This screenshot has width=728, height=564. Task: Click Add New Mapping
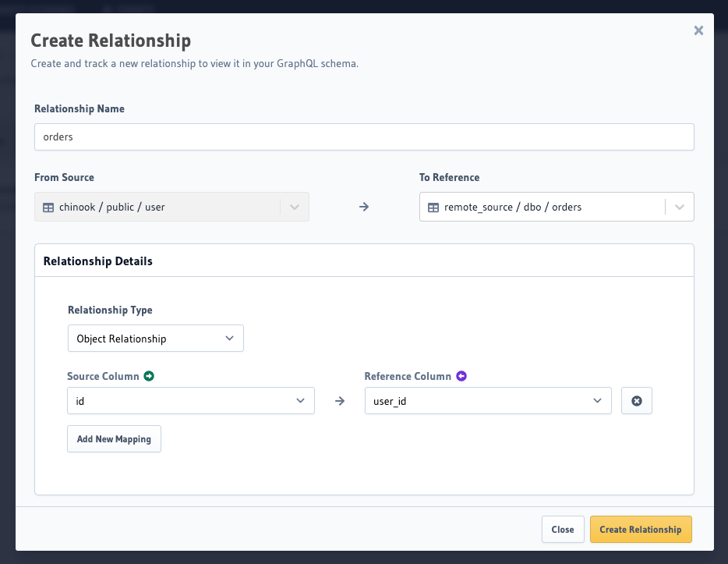(x=114, y=438)
